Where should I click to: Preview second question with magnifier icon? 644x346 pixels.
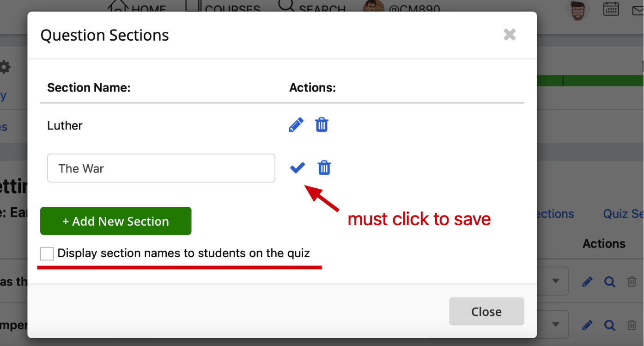610,325
